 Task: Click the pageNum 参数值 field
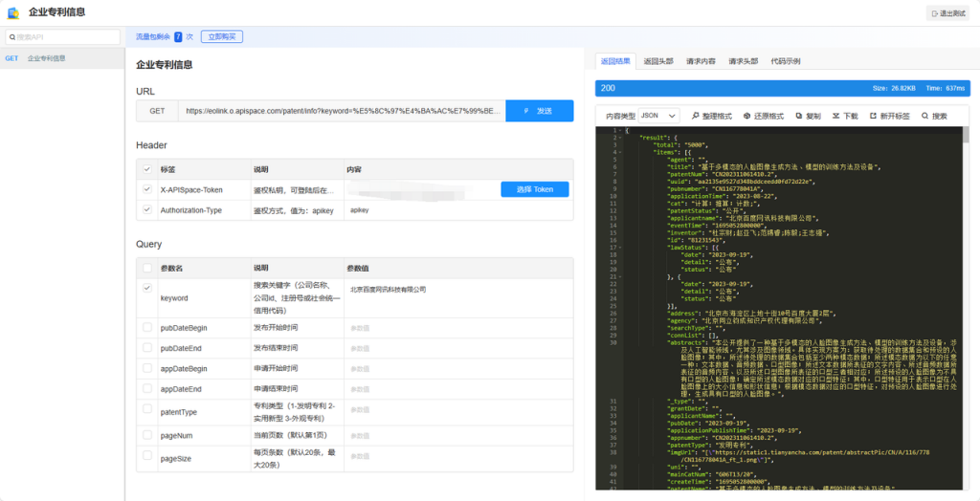point(458,435)
